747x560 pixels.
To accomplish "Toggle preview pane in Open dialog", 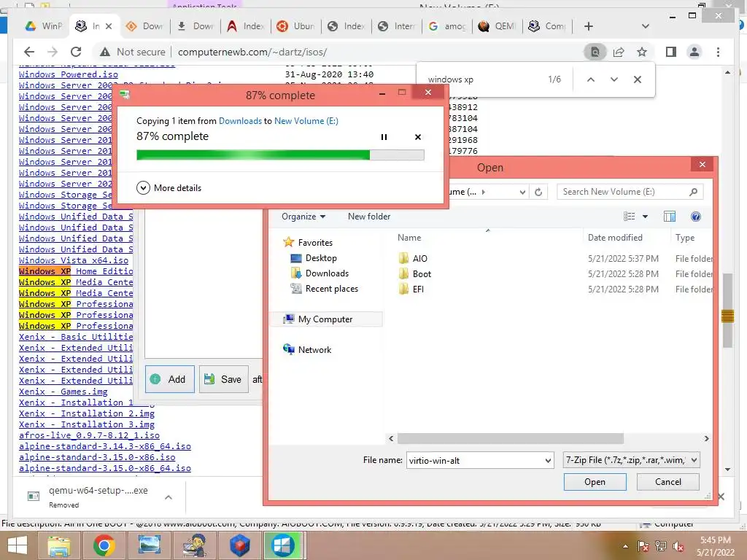I will pos(670,217).
